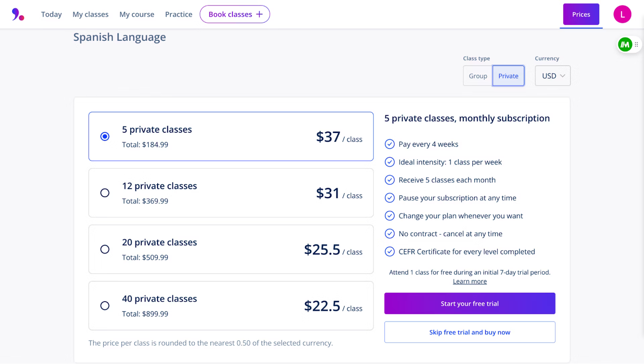The width and height of the screenshot is (644, 364).
Task: Click checkmark icon beside CEFR Certificate
Action: pyautogui.click(x=389, y=252)
